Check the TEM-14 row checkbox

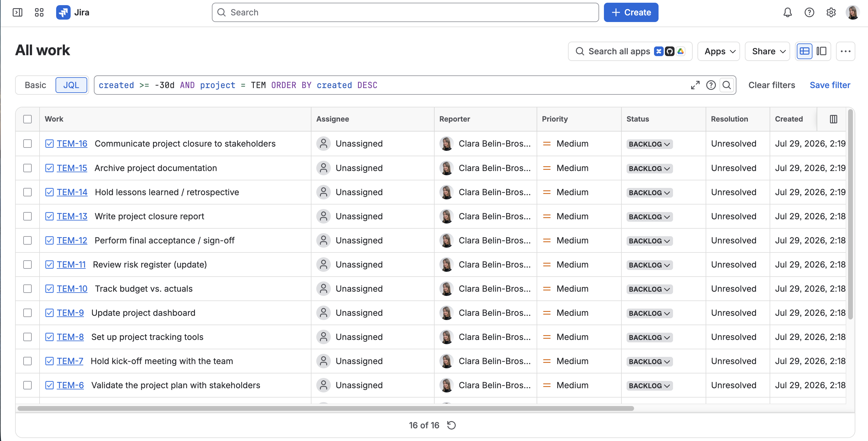(x=28, y=192)
